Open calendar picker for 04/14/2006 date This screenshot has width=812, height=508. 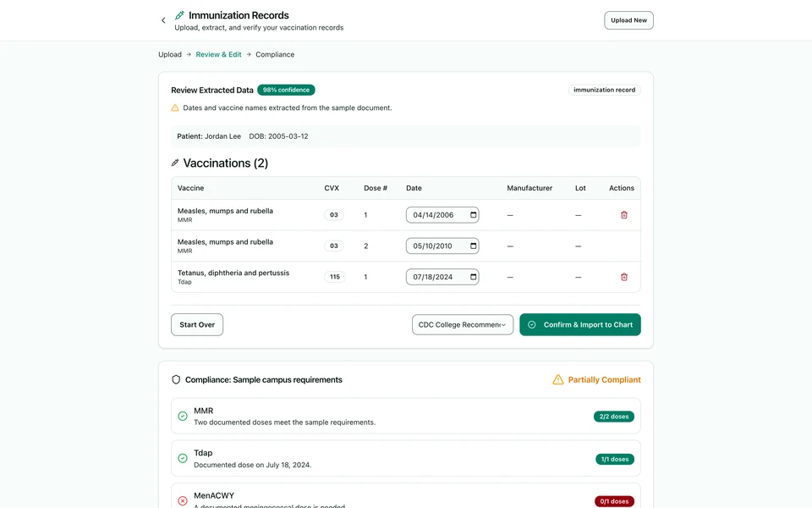tap(474, 214)
